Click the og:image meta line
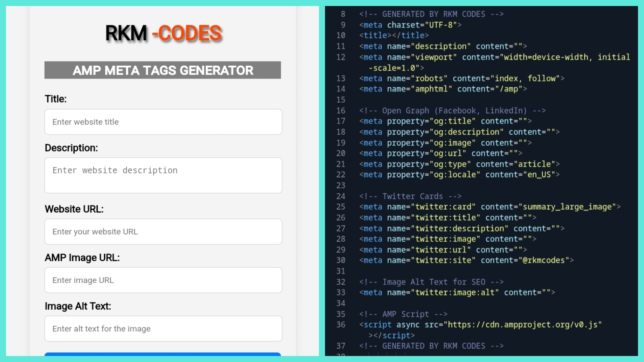This screenshot has width=644, height=362. (446, 143)
